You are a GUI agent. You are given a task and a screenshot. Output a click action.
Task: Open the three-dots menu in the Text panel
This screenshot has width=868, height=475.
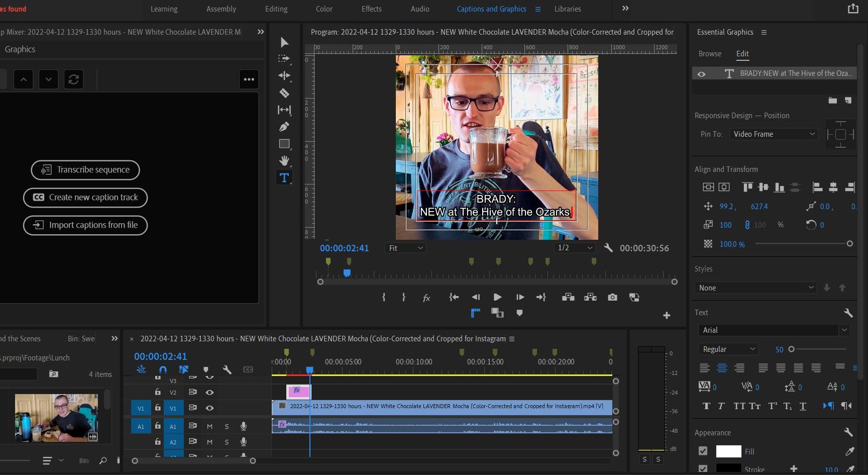tap(249, 79)
